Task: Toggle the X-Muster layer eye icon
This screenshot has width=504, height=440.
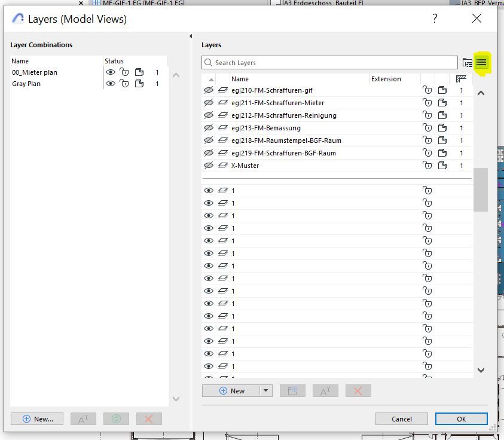Action: (x=209, y=166)
